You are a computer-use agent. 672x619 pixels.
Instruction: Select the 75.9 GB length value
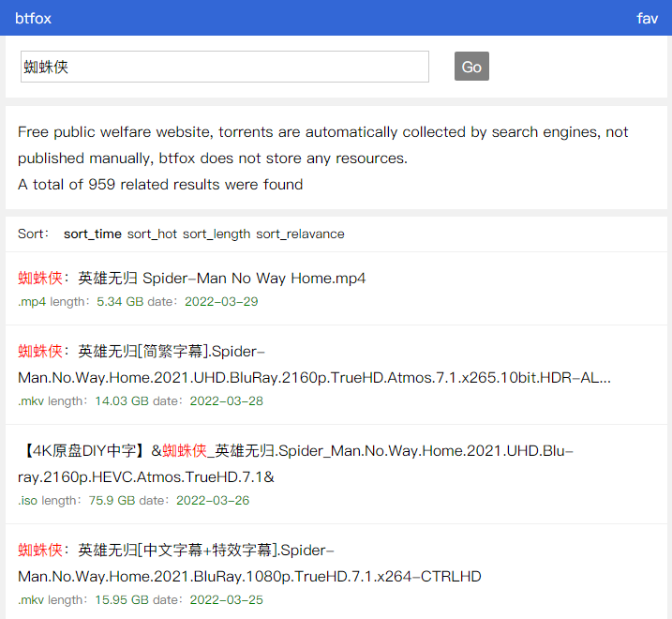point(112,501)
